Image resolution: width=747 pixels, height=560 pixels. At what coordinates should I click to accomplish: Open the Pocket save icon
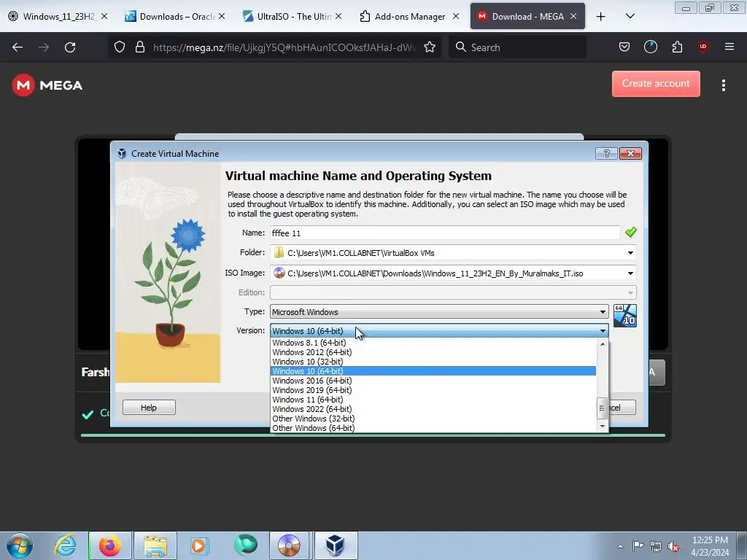pyautogui.click(x=624, y=47)
